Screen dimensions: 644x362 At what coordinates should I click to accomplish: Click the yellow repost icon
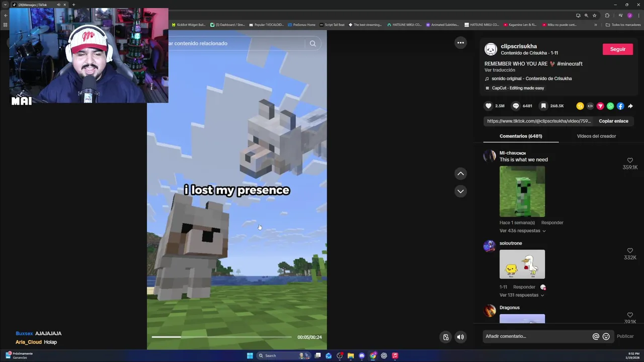pyautogui.click(x=580, y=106)
